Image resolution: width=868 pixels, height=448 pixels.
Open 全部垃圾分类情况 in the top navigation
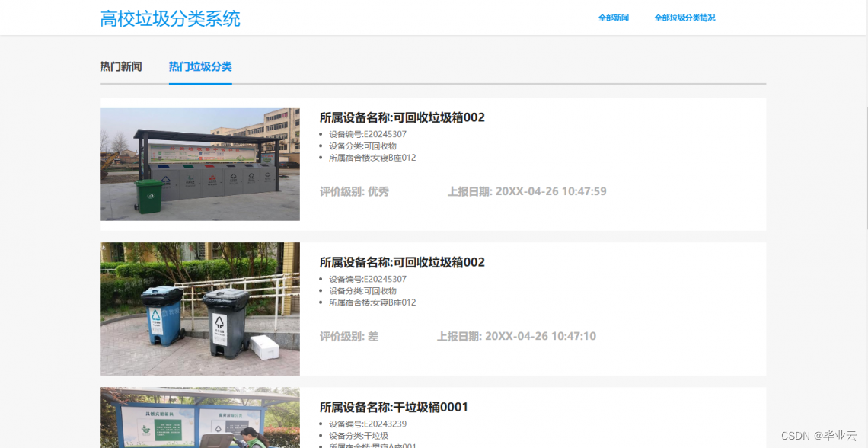click(x=685, y=18)
